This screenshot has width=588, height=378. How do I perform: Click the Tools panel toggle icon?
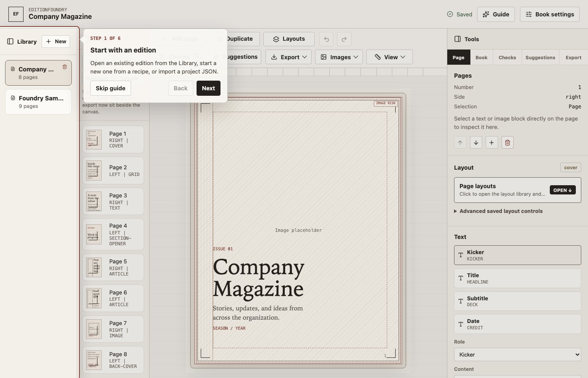[x=458, y=39]
